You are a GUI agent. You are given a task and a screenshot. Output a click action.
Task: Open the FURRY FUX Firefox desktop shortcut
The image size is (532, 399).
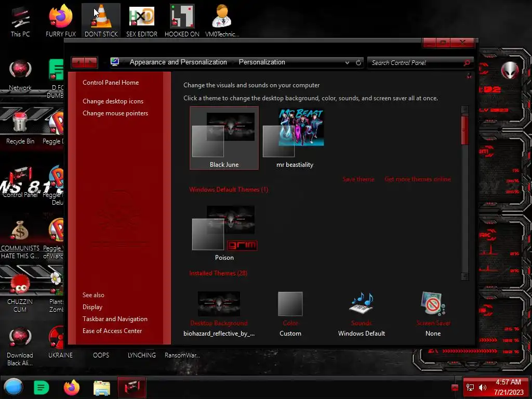pos(61,21)
